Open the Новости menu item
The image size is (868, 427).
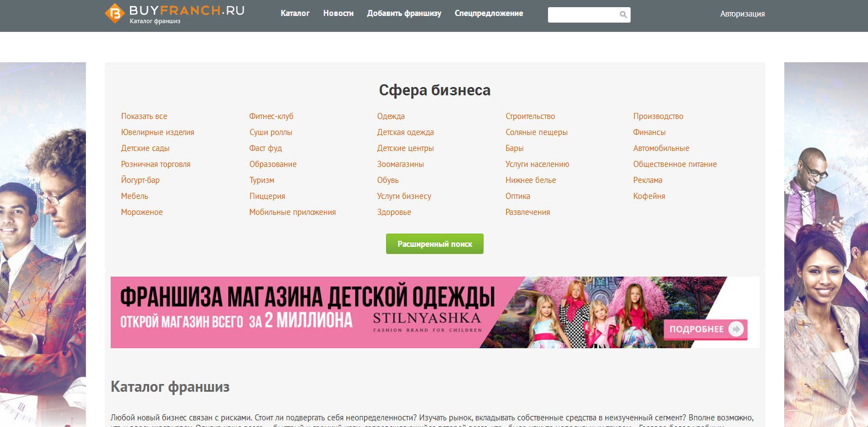(338, 13)
